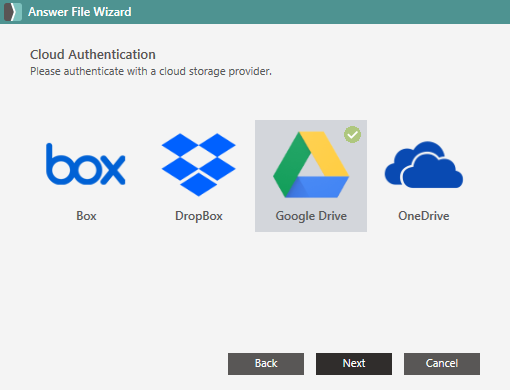Image resolution: width=510 pixels, height=390 pixels.
Task: Click empty teal title bar area
Action: point(320,12)
